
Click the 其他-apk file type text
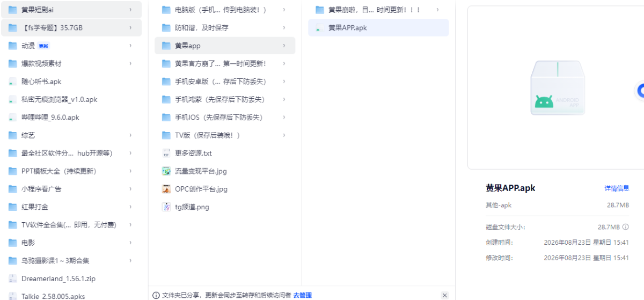(x=499, y=206)
